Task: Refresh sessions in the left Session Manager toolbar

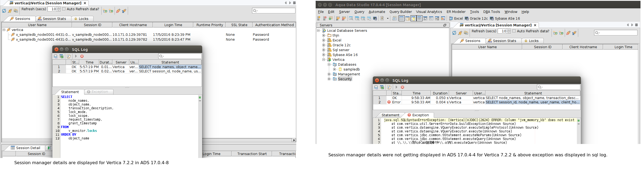Action: pos(4,11)
